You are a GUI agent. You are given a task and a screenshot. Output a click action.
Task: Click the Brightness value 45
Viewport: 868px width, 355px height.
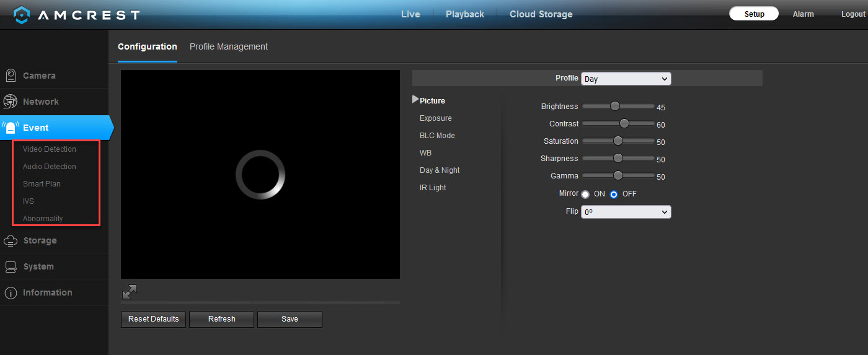[x=661, y=107]
